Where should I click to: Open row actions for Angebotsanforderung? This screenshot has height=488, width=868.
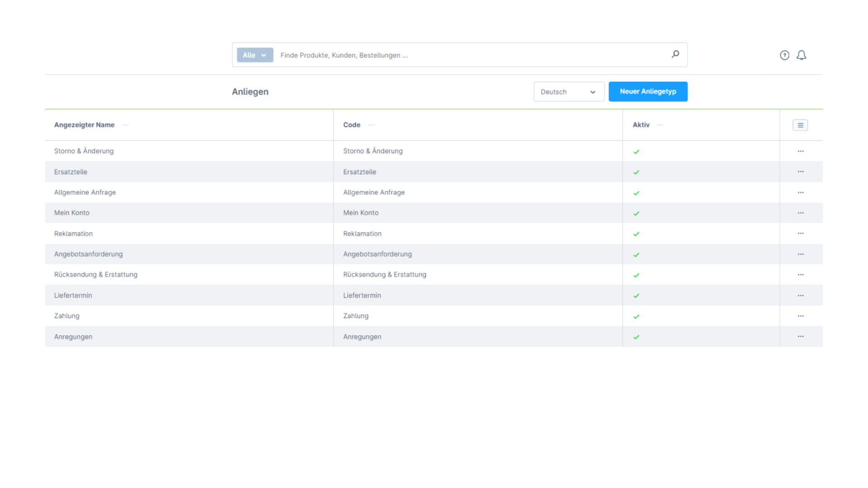click(x=801, y=254)
